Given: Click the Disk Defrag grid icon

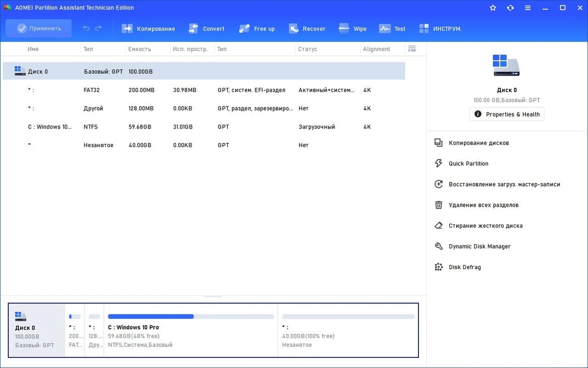Looking at the screenshot, I should click(x=439, y=267).
